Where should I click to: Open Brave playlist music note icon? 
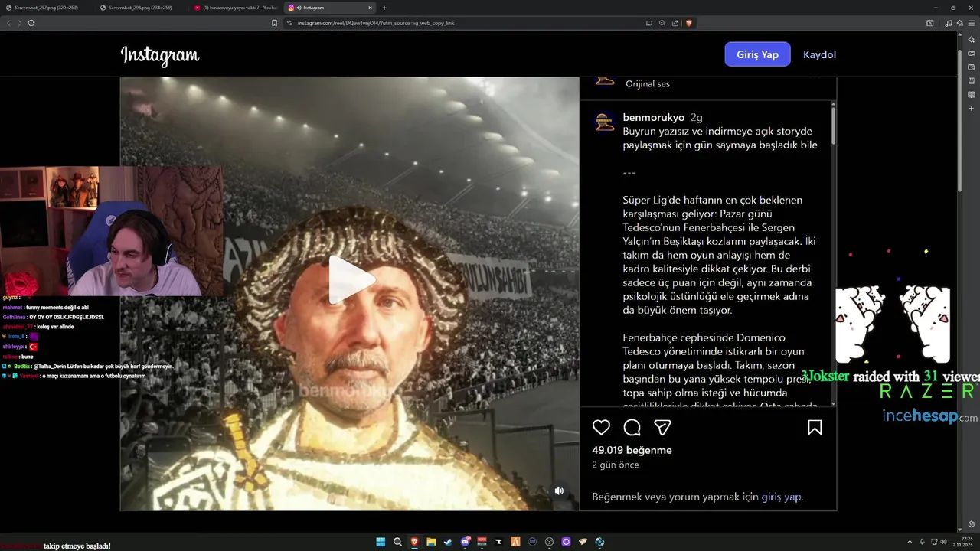click(949, 23)
